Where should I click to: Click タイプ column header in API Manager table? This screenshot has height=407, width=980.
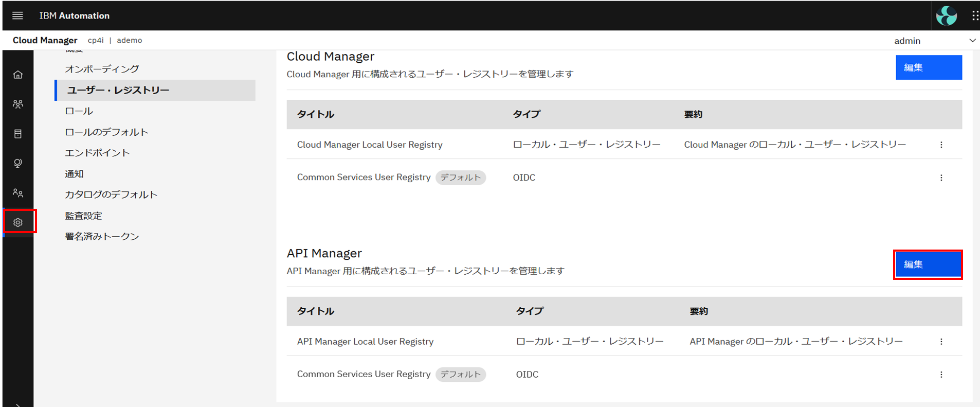tap(530, 311)
